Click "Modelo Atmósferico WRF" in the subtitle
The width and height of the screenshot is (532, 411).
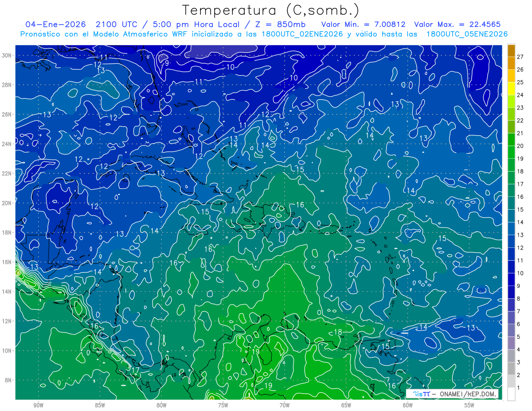click(139, 34)
